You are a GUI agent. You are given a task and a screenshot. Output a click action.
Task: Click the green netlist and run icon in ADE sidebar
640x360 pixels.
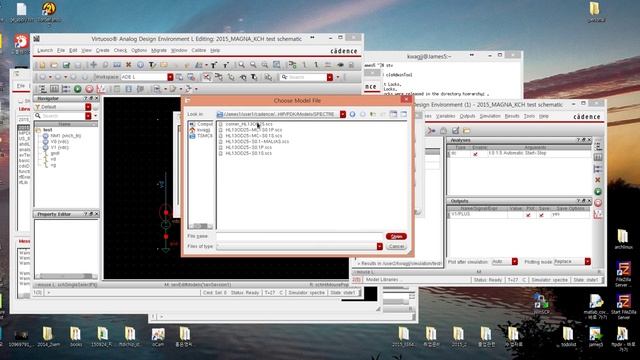(x=598, y=191)
